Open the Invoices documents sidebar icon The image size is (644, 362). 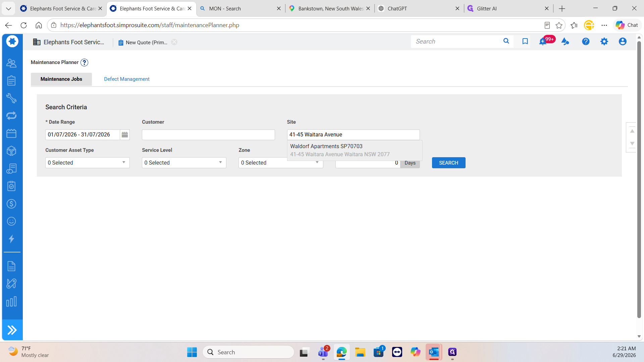pyautogui.click(x=11, y=169)
